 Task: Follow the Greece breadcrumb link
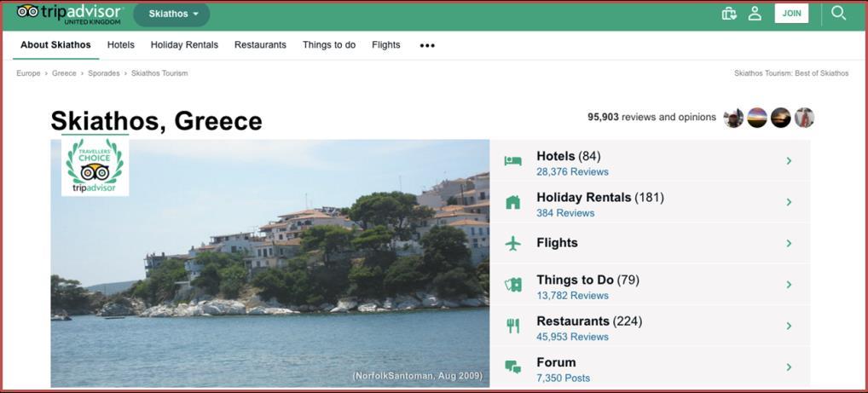[64, 73]
